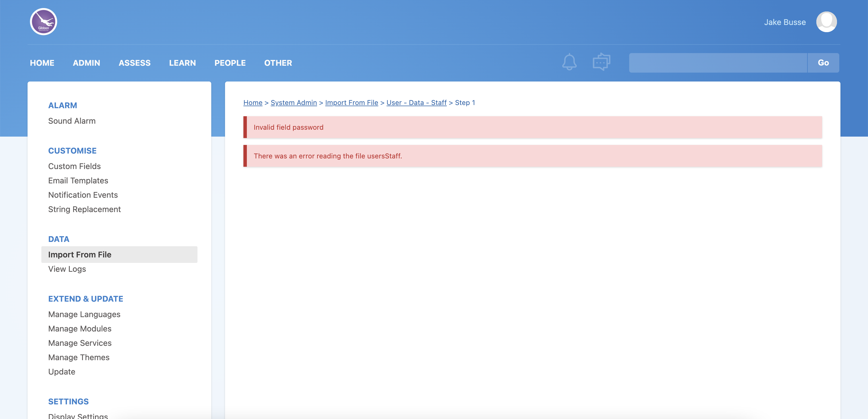Open Notification Events in the sidebar

(x=83, y=195)
